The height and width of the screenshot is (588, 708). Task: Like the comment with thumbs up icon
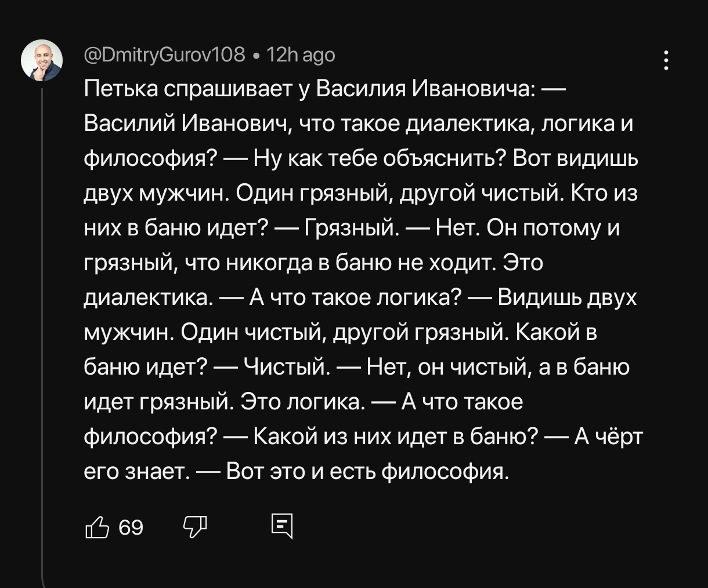97,527
